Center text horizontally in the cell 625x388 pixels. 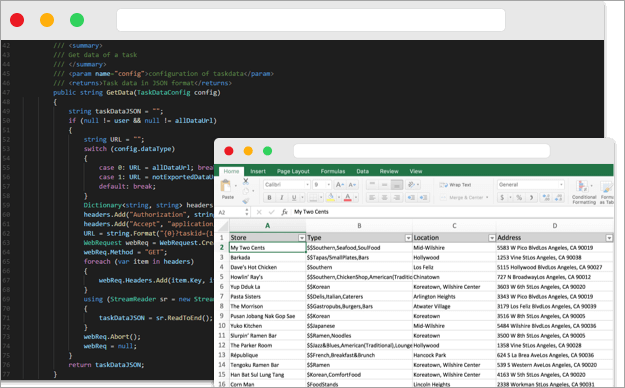384,197
